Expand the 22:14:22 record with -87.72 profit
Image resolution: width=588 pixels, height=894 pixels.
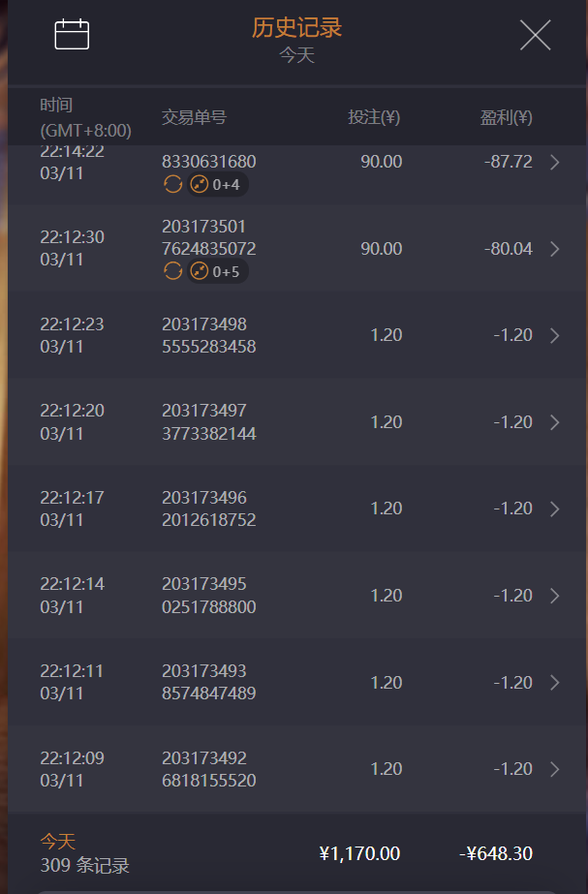[x=555, y=163]
